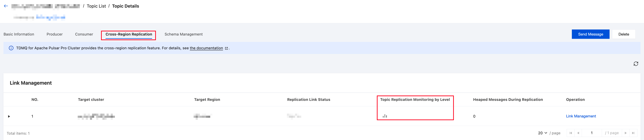Expand row 1 details triangle
644x140 pixels.
tap(9, 116)
